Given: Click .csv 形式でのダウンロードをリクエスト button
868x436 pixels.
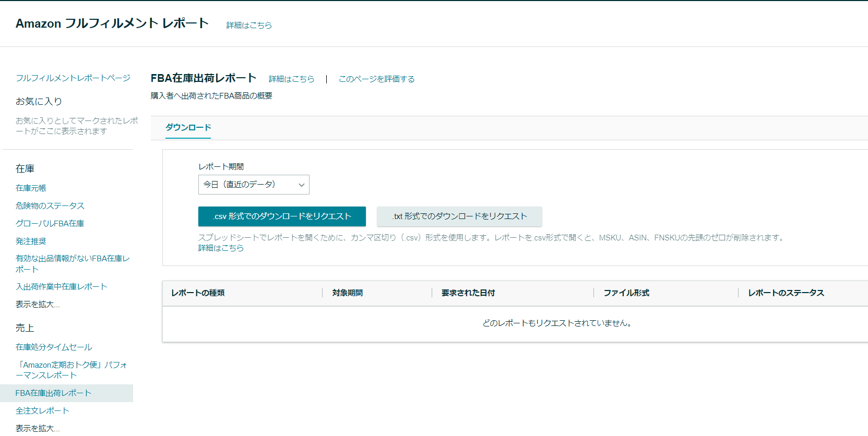Looking at the screenshot, I should click(x=282, y=216).
